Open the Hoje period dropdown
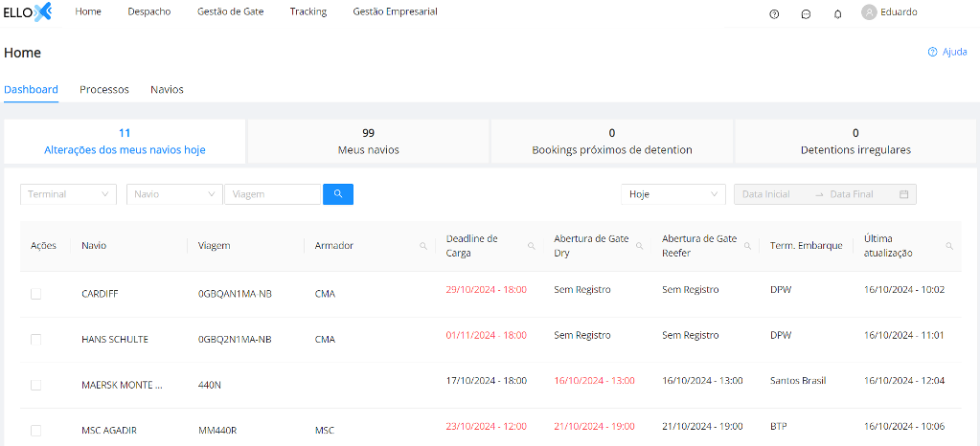Image resolution: width=980 pixels, height=446 pixels. [x=672, y=194]
